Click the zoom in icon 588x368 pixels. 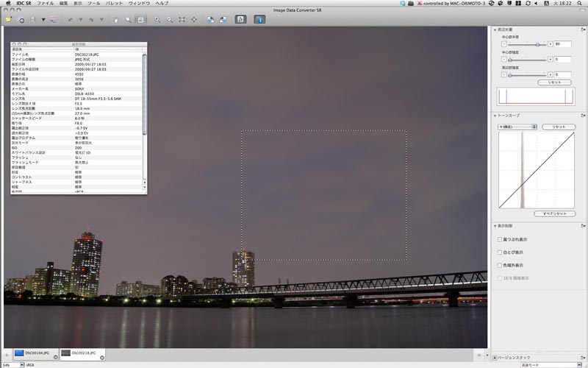pos(157,20)
